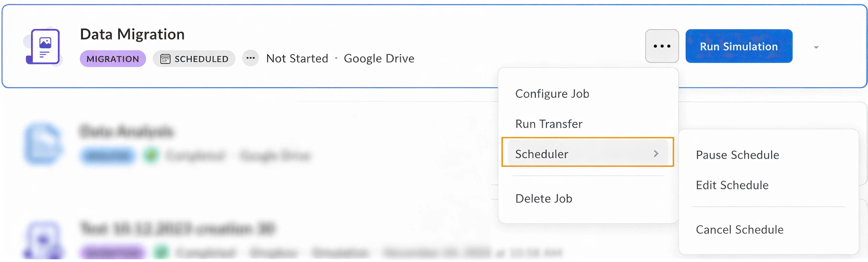The height and width of the screenshot is (262, 868).
Task: Select Delete Job from the menu
Action: (544, 199)
